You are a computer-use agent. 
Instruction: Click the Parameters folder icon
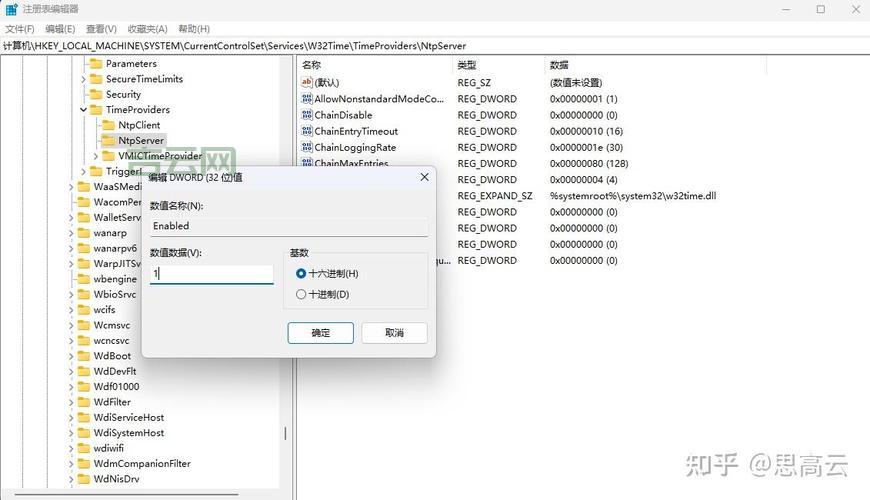click(96, 63)
